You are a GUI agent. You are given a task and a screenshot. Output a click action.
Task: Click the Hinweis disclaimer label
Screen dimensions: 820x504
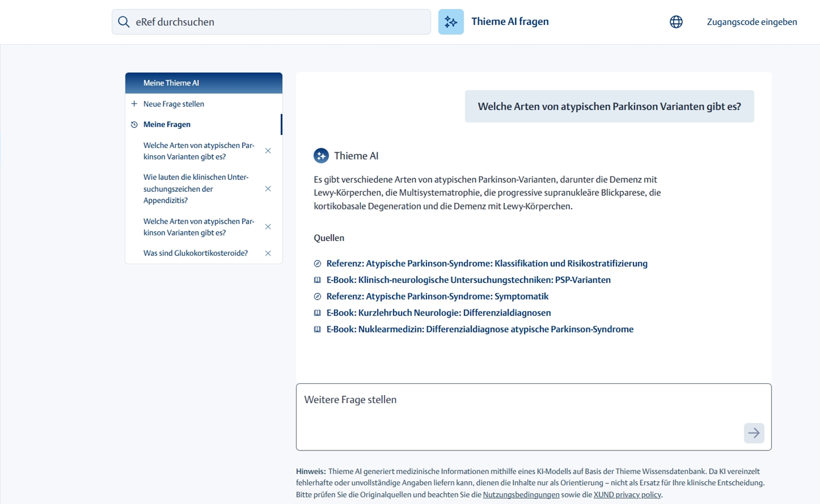click(311, 471)
